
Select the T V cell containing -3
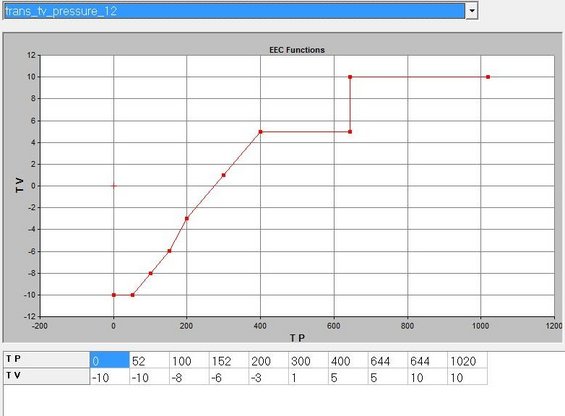268,377
